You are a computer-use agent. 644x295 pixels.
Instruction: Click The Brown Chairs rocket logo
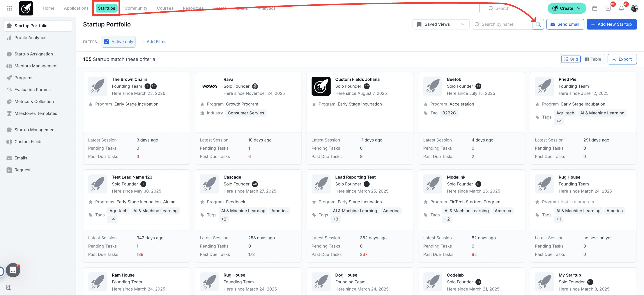coord(98,86)
